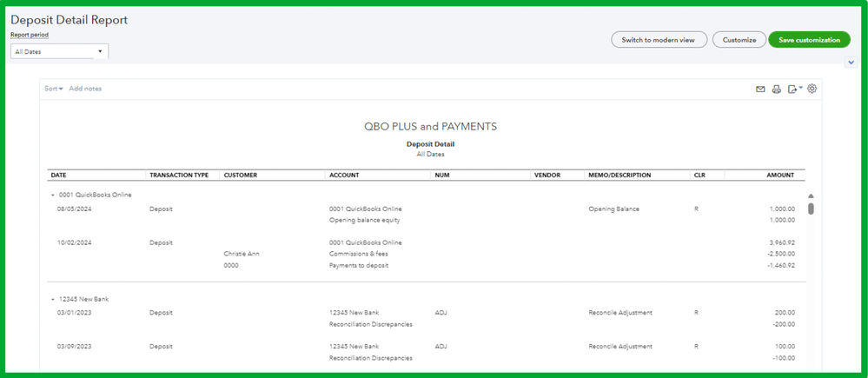
Task: Click Reconcile Adjustment memo for 03/01/2023
Action: tap(620, 313)
